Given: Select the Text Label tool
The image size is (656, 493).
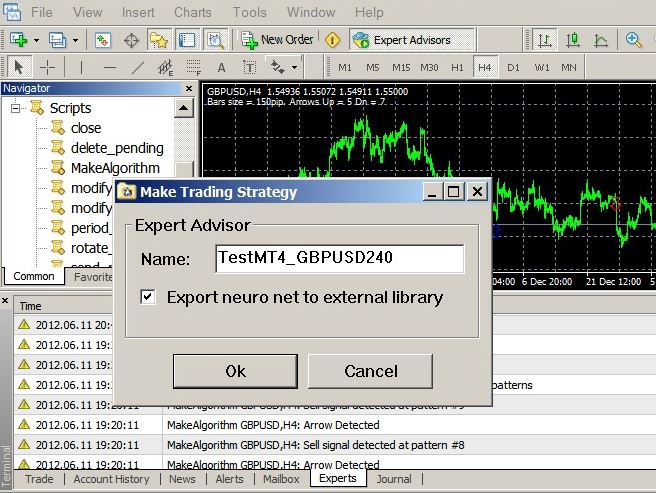Looking at the screenshot, I should [249, 67].
